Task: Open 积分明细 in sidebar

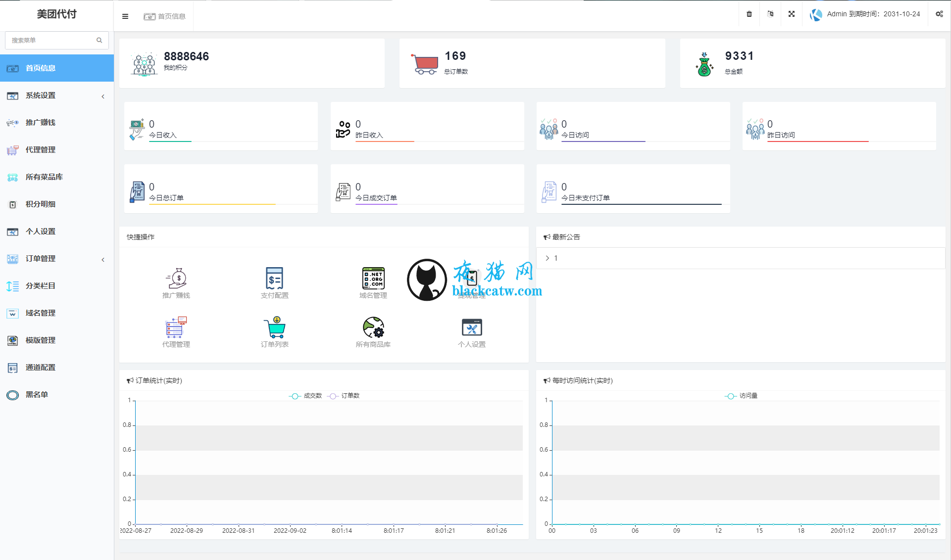Action: (57, 204)
